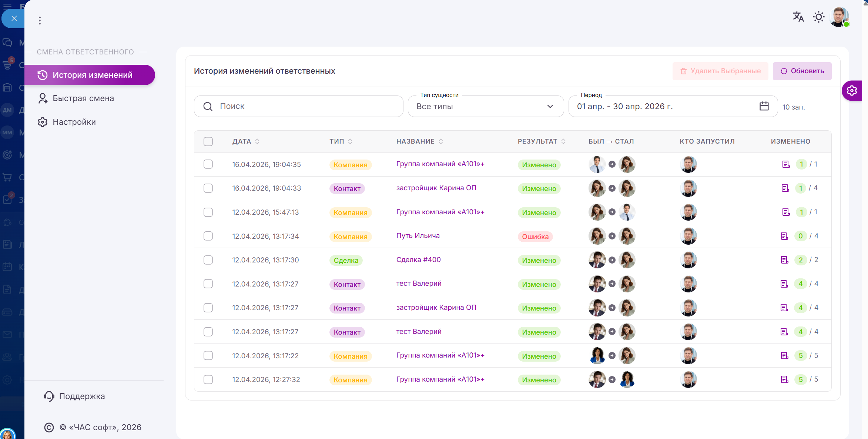Image resolution: width=868 pixels, height=439 pixels.
Task: Click the three-dot vertical menu icon
Action: [40, 20]
